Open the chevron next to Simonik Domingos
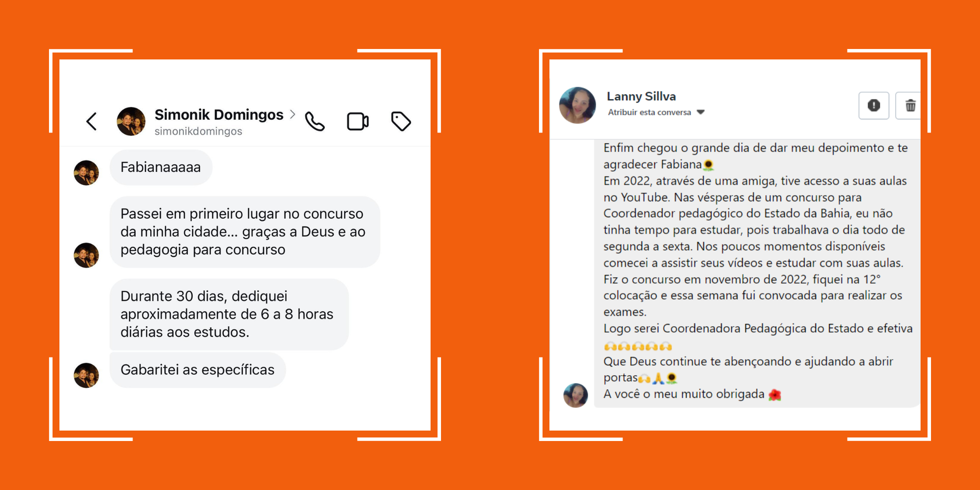Image resolution: width=980 pixels, height=490 pixels. coord(293,114)
